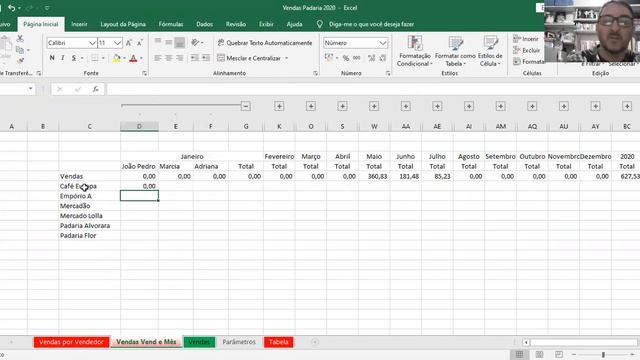Open Mesclar e Centralizar dropdown arrow

click(287, 58)
